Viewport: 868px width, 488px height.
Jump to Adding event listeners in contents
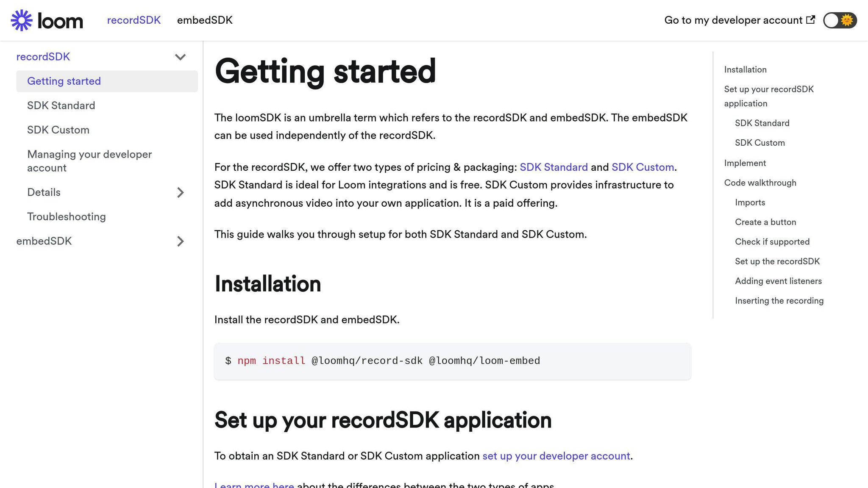tap(778, 281)
